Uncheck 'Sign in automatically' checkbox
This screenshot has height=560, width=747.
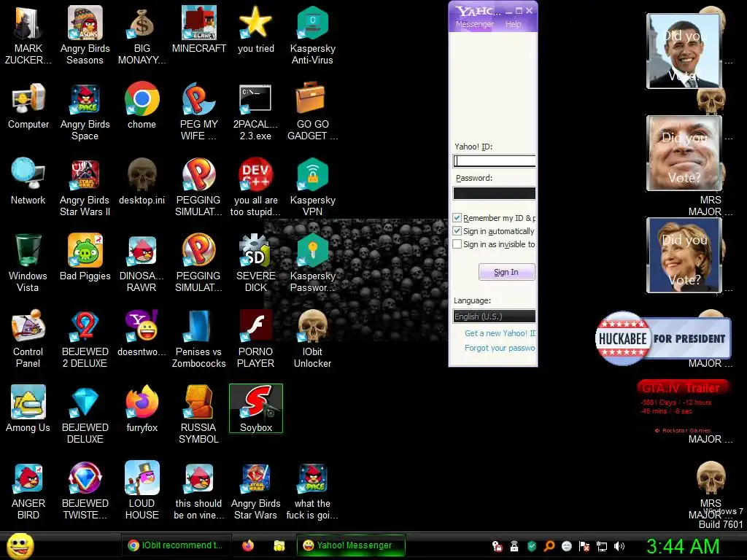[457, 231]
